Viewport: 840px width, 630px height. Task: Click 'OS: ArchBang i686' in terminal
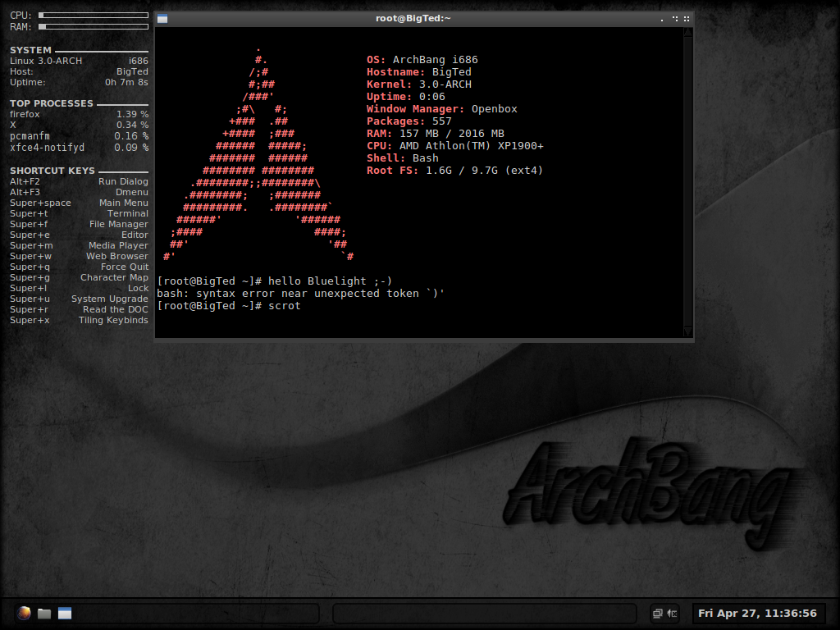tap(422, 60)
